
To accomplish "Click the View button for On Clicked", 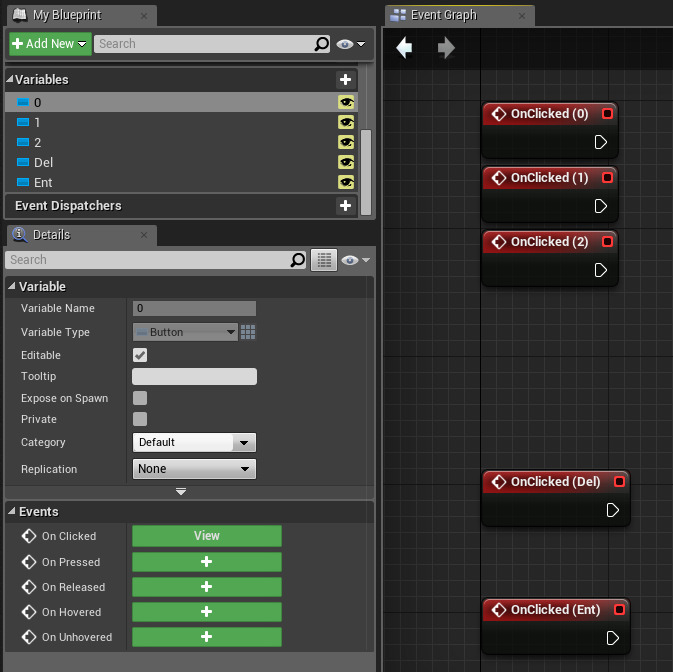I will click(206, 536).
